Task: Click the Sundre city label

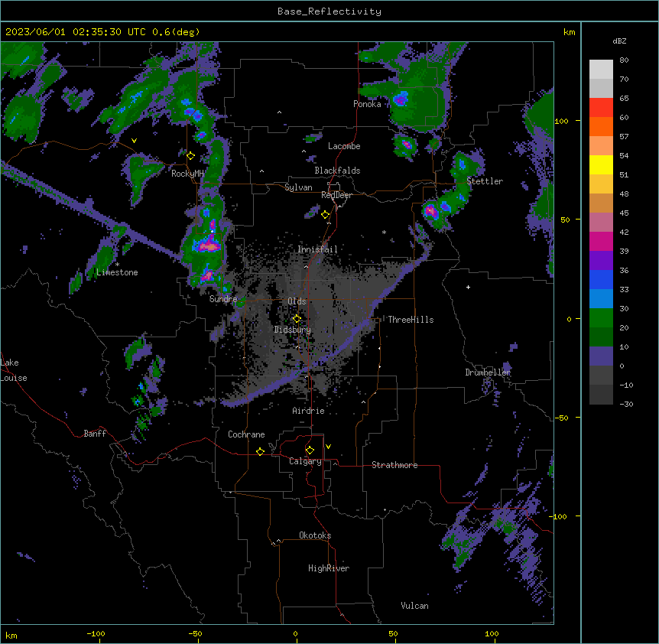Action: click(223, 299)
